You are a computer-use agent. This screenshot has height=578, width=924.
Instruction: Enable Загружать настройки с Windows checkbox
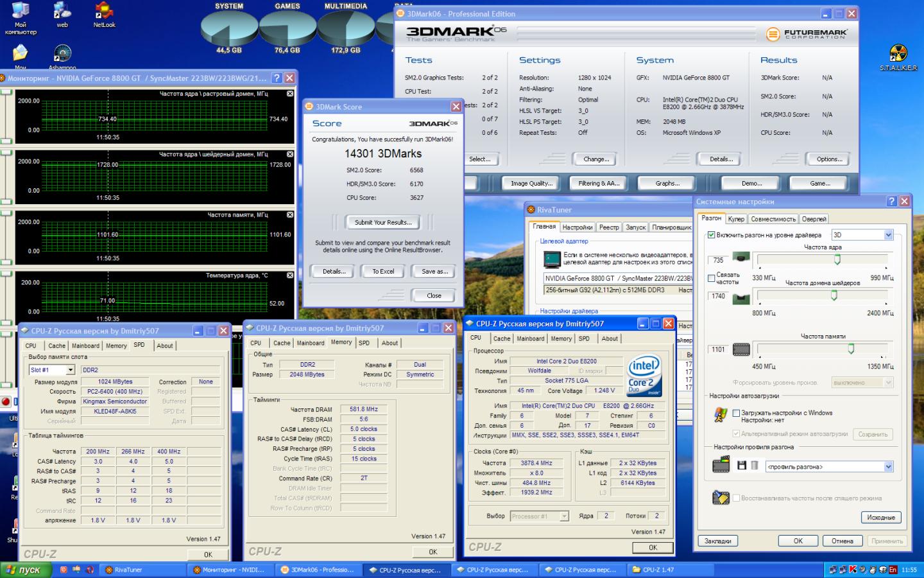click(736, 413)
